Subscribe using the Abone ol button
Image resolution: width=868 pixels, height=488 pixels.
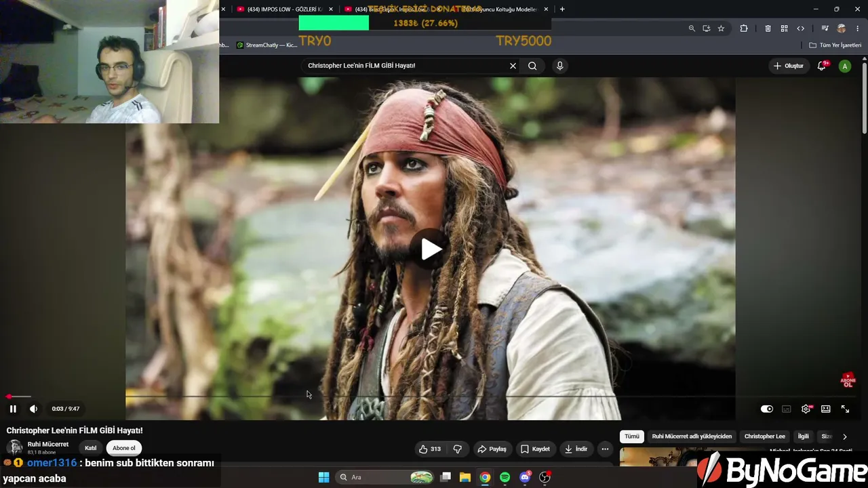(x=124, y=448)
